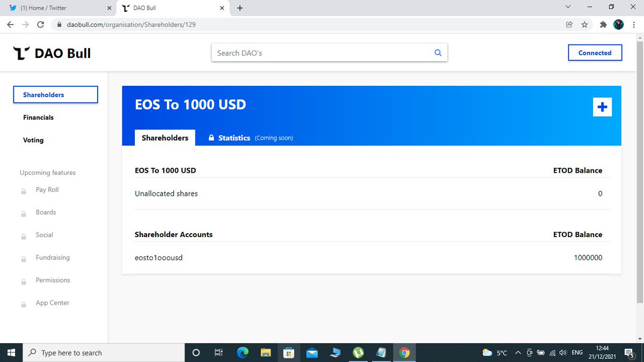The image size is (644, 362).
Task: Click the lock icon next to Social
Action: tap(24, 236)
